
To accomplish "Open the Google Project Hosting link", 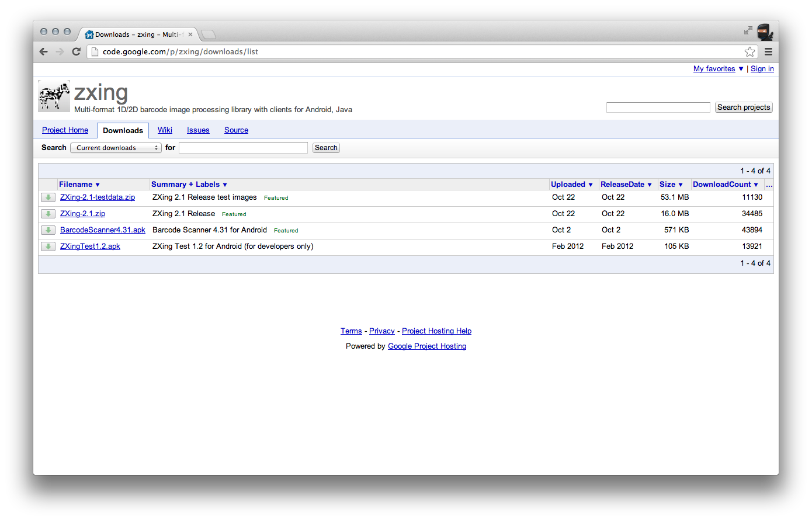I will pyautogui.click(x=426, y=346).
